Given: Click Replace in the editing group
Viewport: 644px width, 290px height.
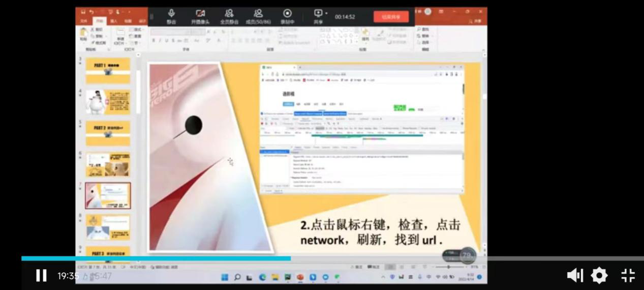Looking at the screenshot, I should [x=423, y=36].
